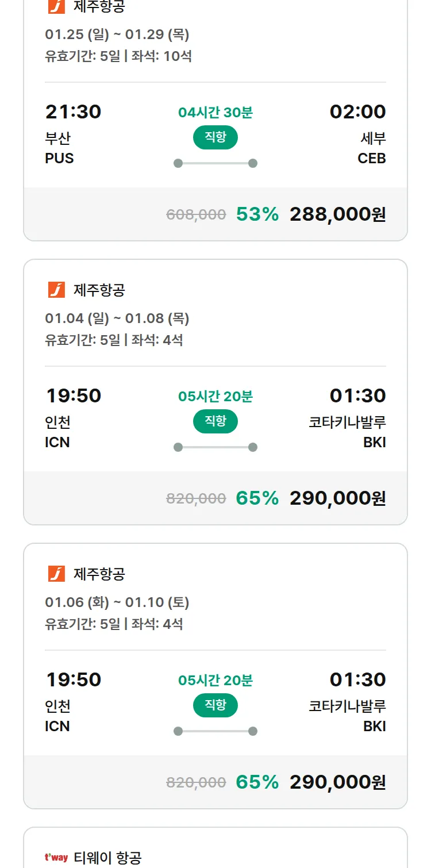Click the 직항 badge on the 01.06 Incheon flight

coord(215,705)
